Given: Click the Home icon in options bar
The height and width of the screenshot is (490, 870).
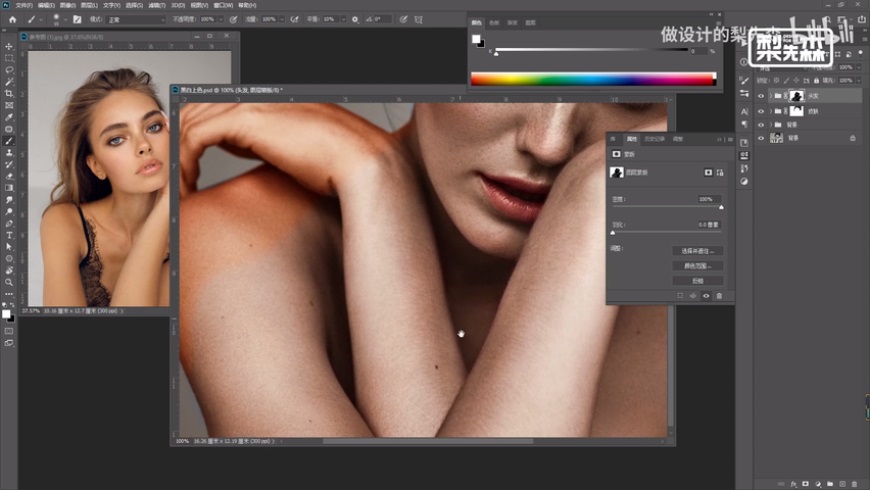Looking at the screenshot, I should [x=12, y=19].
